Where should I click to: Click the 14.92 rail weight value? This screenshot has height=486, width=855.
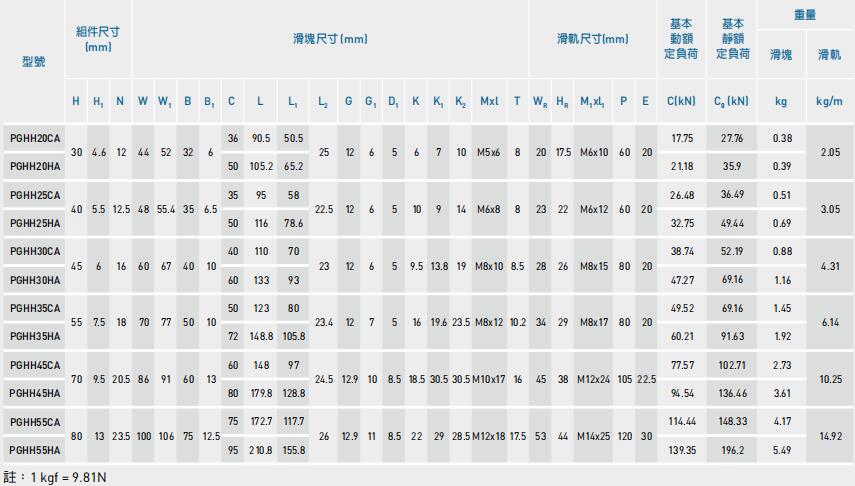829,437
